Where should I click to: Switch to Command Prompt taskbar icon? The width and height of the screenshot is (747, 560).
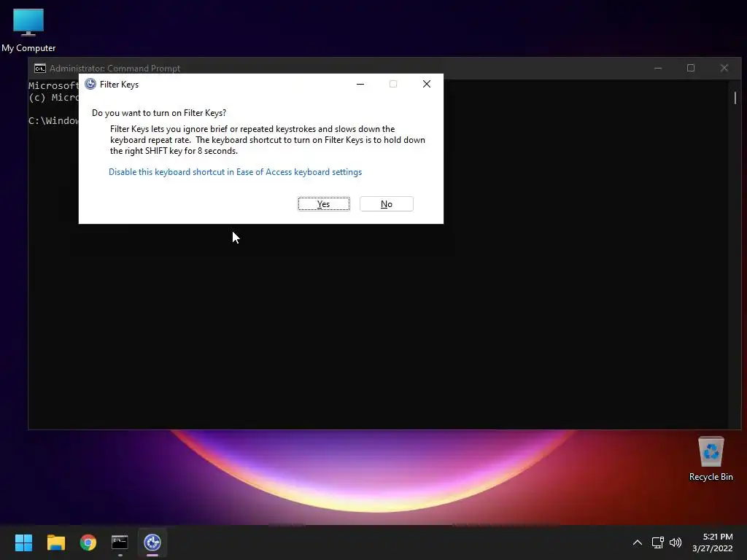coord(120,542)
